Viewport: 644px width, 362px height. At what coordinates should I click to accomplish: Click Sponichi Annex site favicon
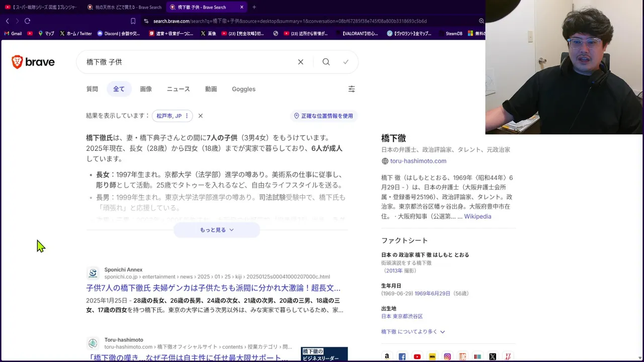click(93, 274)
